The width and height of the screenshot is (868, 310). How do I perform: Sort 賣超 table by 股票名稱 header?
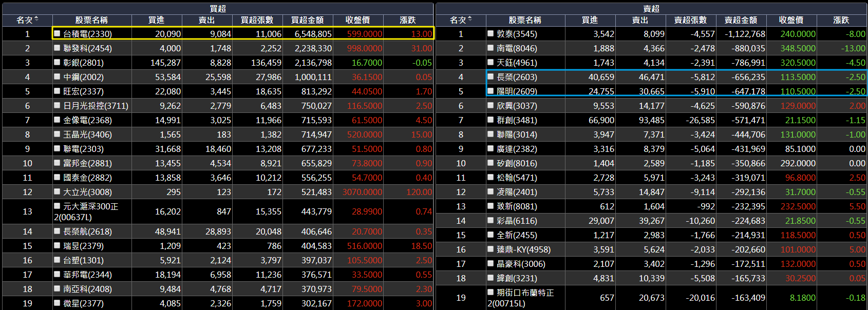(x=525, y=20)
